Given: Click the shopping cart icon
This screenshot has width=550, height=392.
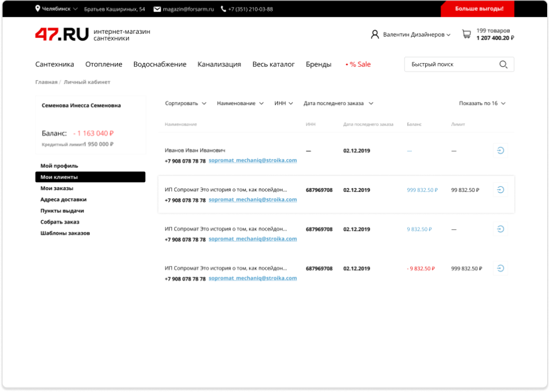Looking at the screenshot, I should click(x=466, y=34).
